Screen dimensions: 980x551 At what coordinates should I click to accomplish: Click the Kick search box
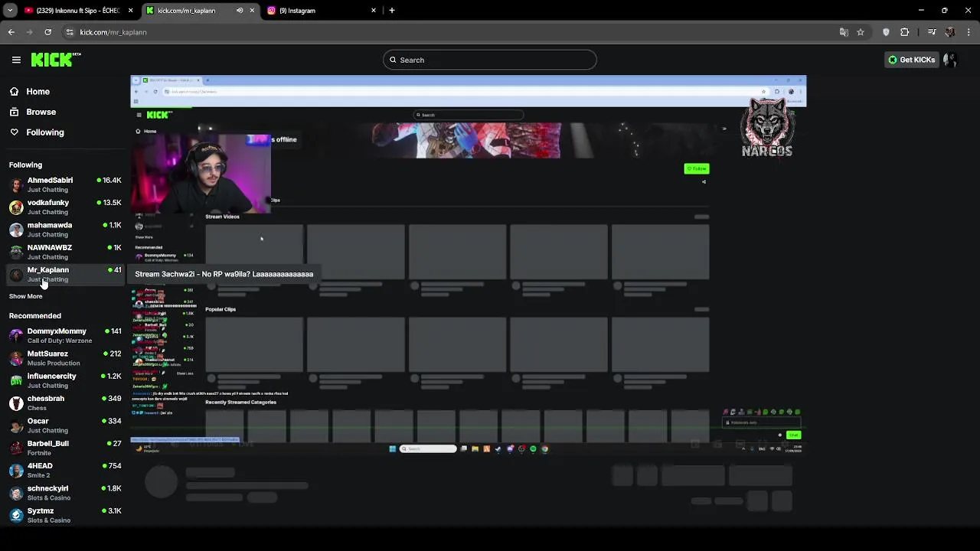490,60
